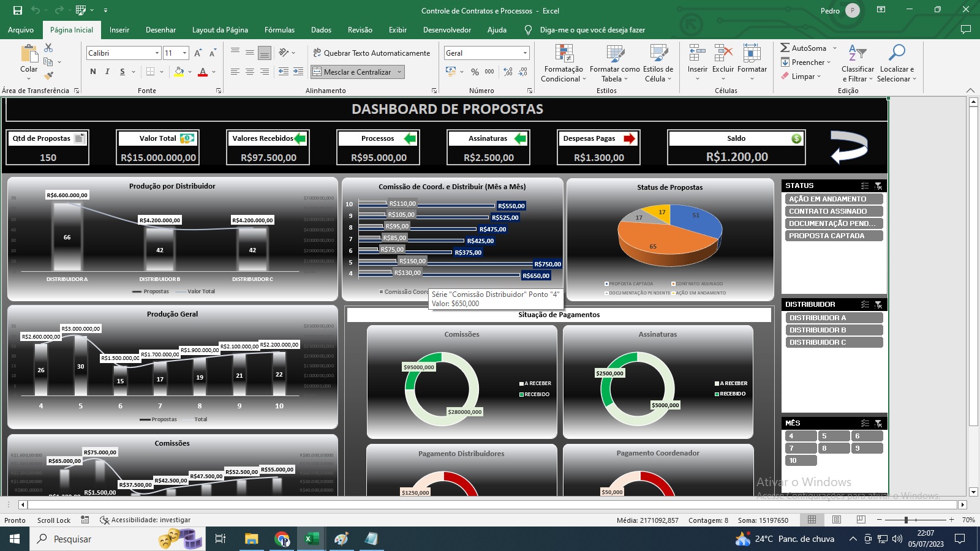The image size is (980, 551).
Task: Select DISTRIBUIDOR B in the slicer
Action: click(834, 330)
